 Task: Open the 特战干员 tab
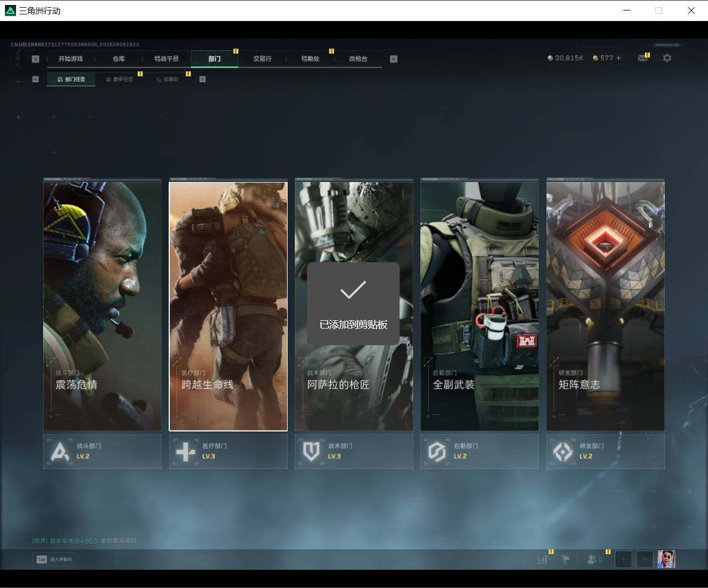point(166,59)
